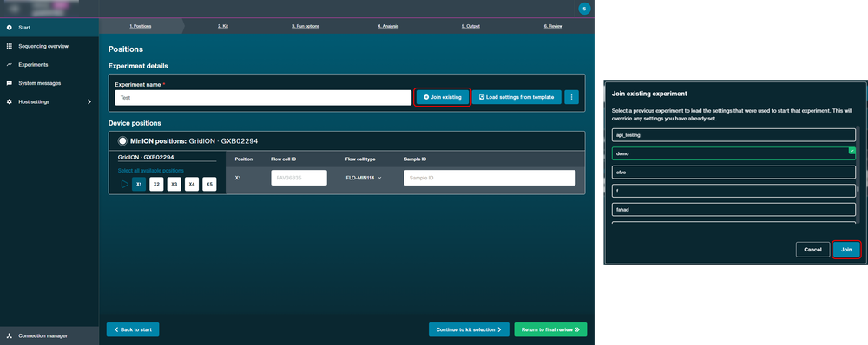This screenshot has width=868, height=345.
Task: Click the Join existing button
Action: click(443, 97)
